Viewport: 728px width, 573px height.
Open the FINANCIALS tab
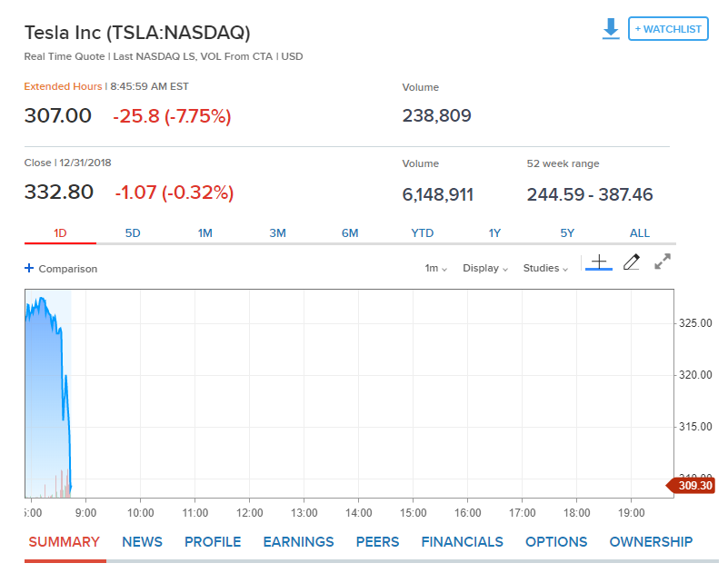pyautogui.click(x=462, y=542)
